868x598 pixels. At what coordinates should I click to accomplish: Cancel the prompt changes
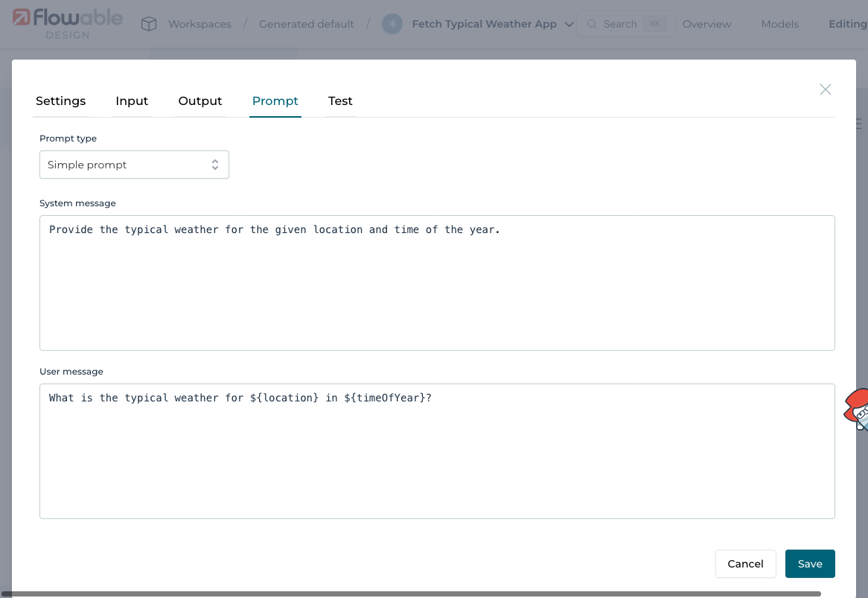click(745, 564)
